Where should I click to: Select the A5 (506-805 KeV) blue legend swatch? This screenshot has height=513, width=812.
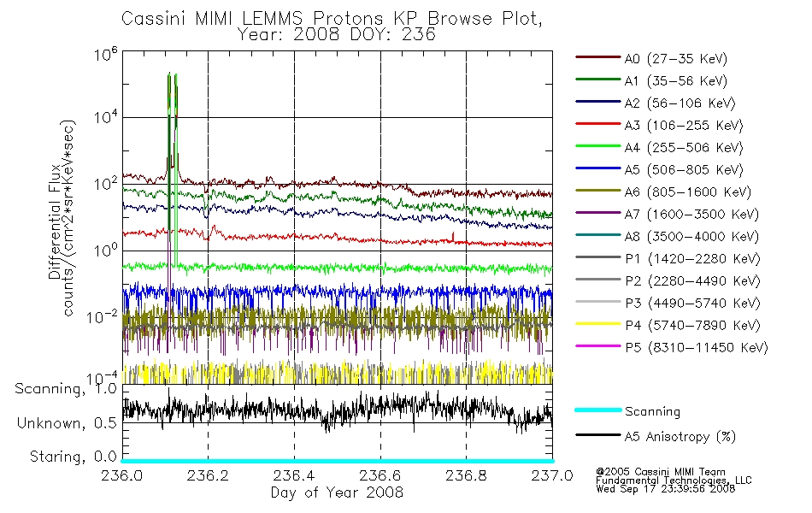coord(598,168)
